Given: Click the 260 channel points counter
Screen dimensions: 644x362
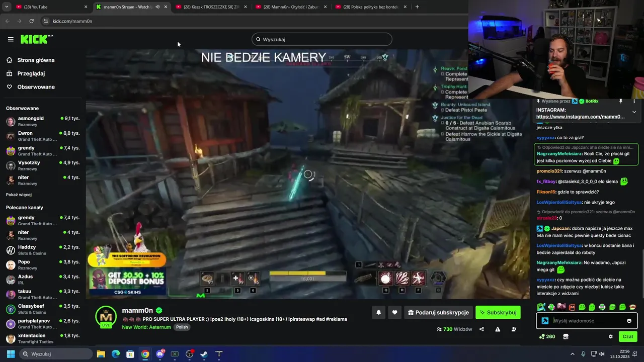Looking at the screenshot, I should pyautogui.click(x=547, y=336).
